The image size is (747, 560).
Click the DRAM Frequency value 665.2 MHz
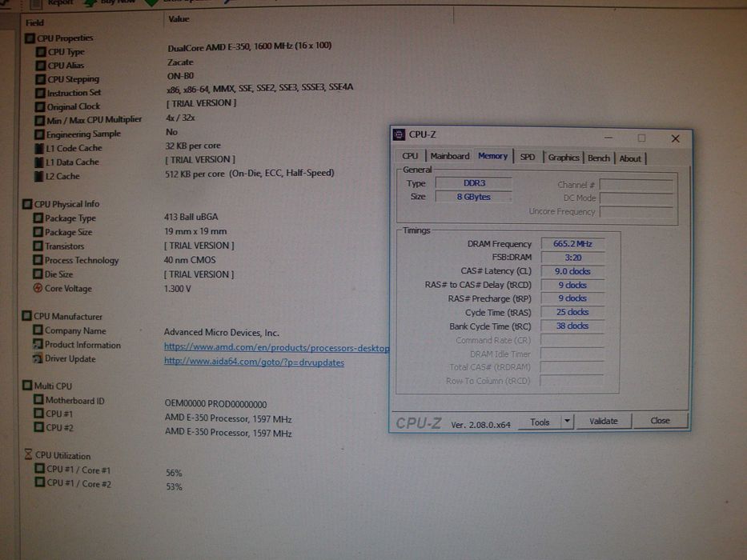572,244
